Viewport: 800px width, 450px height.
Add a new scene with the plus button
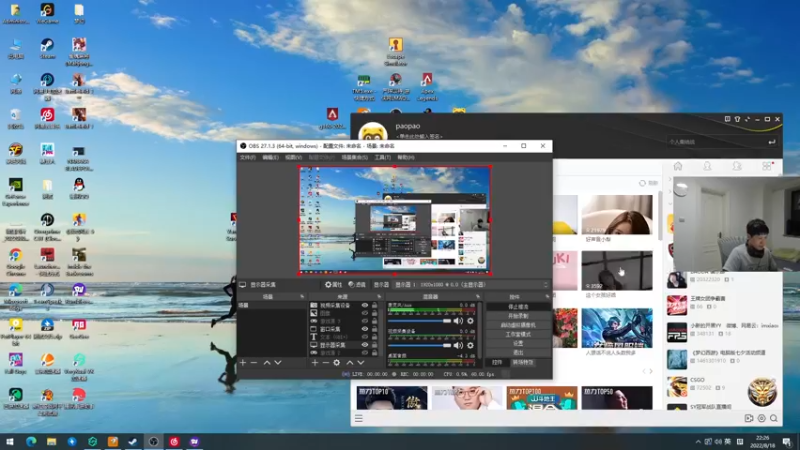[243, 363]
